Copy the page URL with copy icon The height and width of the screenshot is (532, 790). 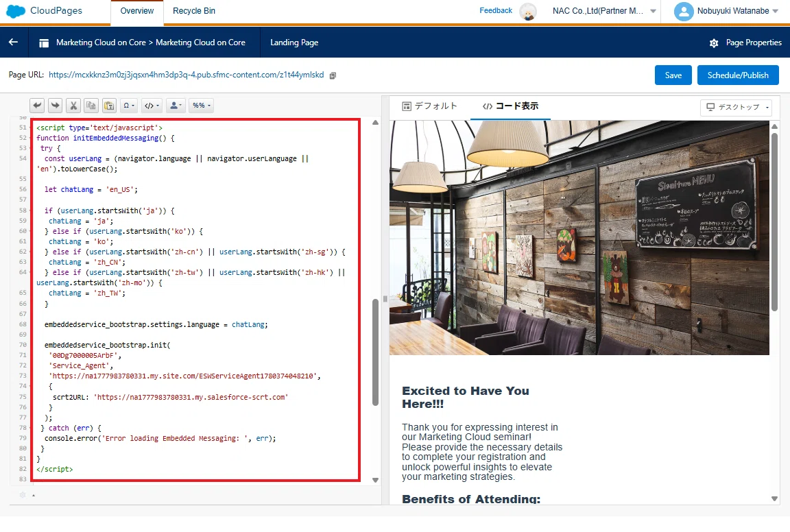[x=333, y=75]
